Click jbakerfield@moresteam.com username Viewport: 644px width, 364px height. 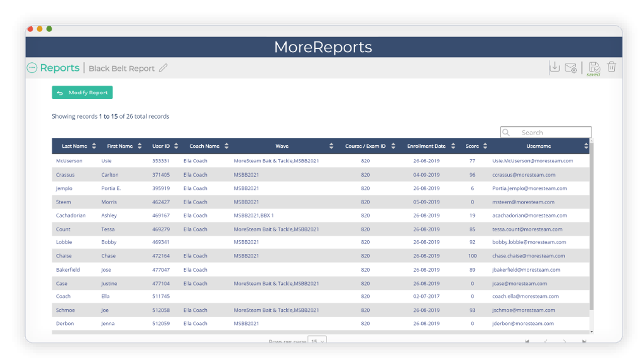[526, 270]
